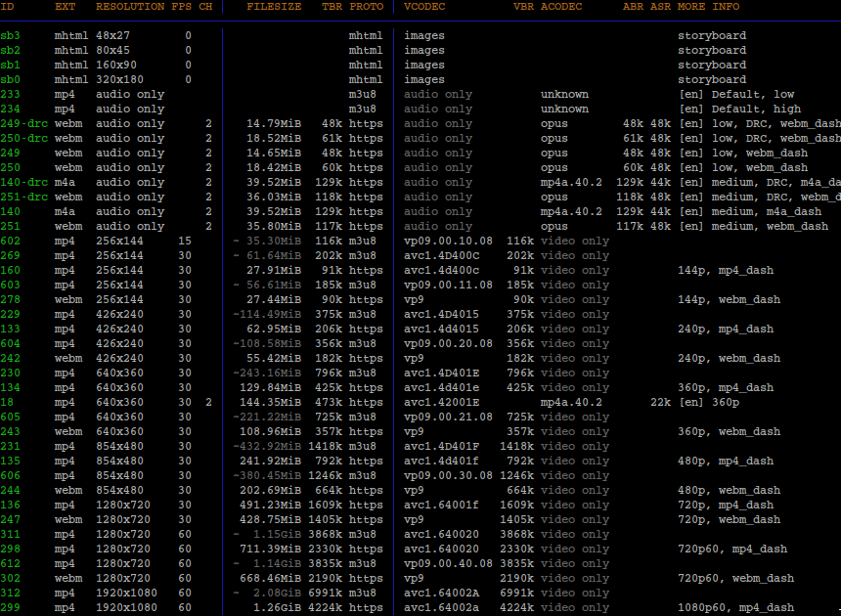Screen dimensions: 841x616
Task: Select format ID 233
Action: (x=10, y=94)
